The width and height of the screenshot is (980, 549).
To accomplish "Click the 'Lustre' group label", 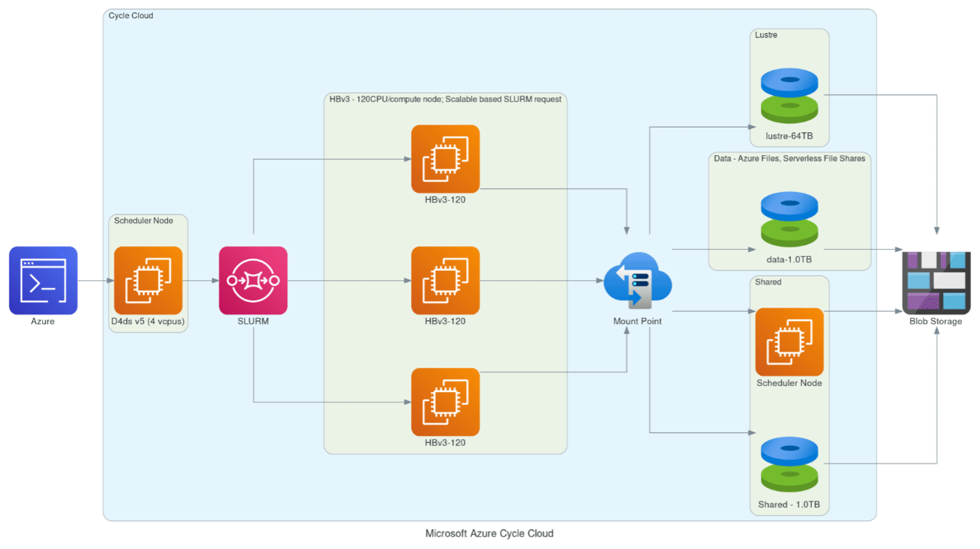I will 766,35.
